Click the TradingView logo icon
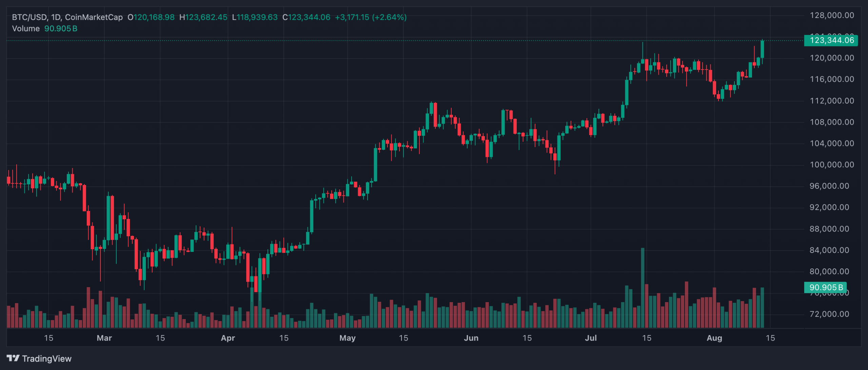The height and width of the screenshot is (370, 868). (x=13, y=358)
